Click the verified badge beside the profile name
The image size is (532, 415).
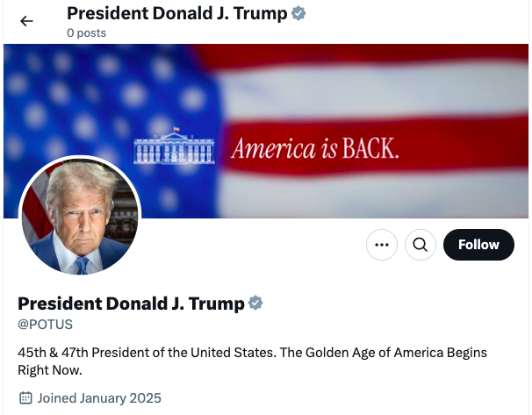point(255,304)
